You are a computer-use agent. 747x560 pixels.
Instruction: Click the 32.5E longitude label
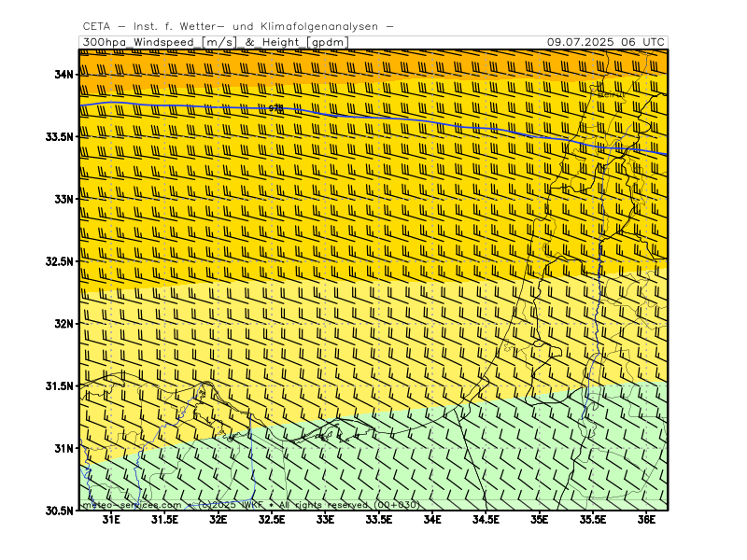pos(272,520)
